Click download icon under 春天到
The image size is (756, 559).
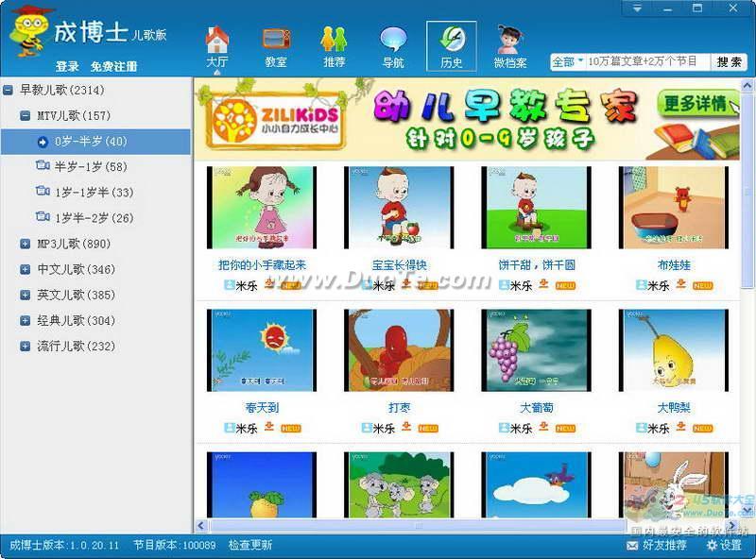click(x=269, y=427)
